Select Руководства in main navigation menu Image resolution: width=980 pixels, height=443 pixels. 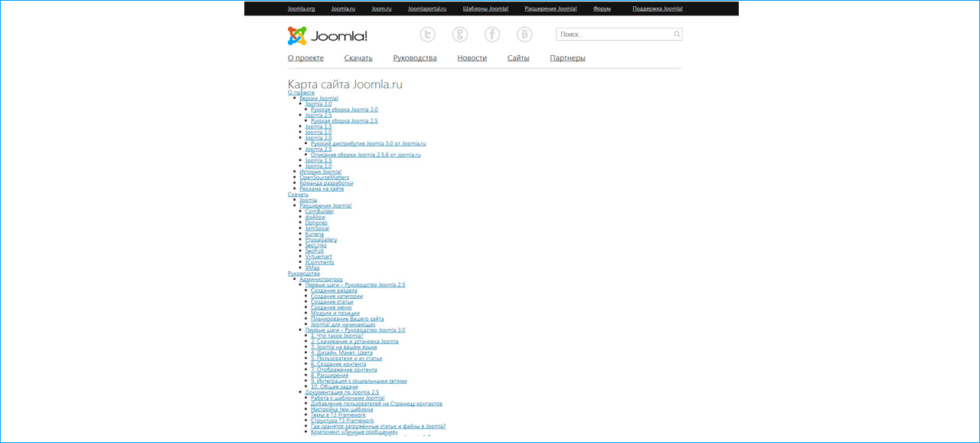415,58
